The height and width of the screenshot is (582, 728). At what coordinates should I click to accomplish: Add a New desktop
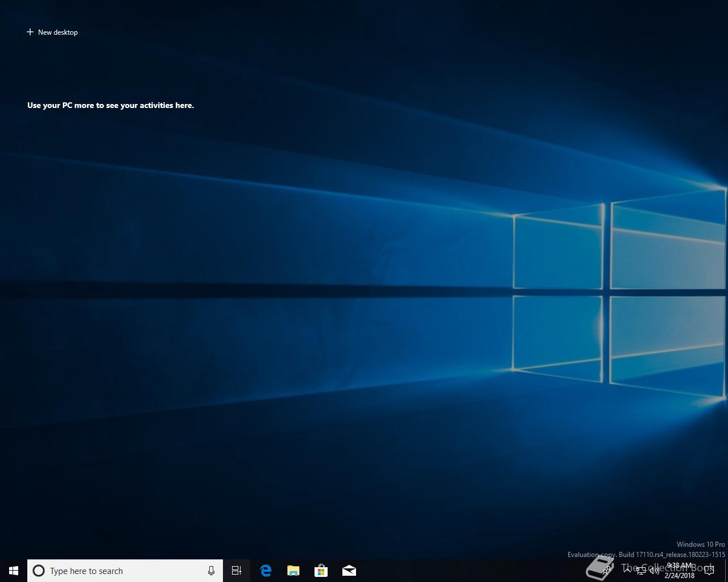(x=52, y=32)
